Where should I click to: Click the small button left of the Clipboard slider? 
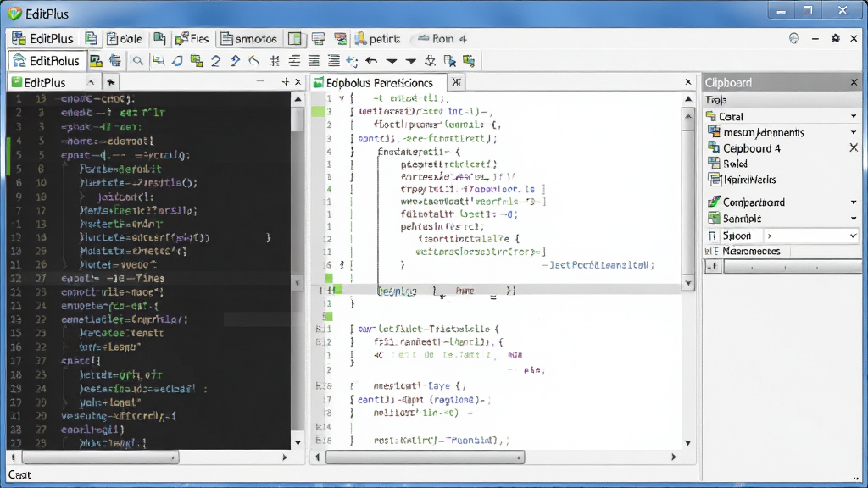[713, 267]
